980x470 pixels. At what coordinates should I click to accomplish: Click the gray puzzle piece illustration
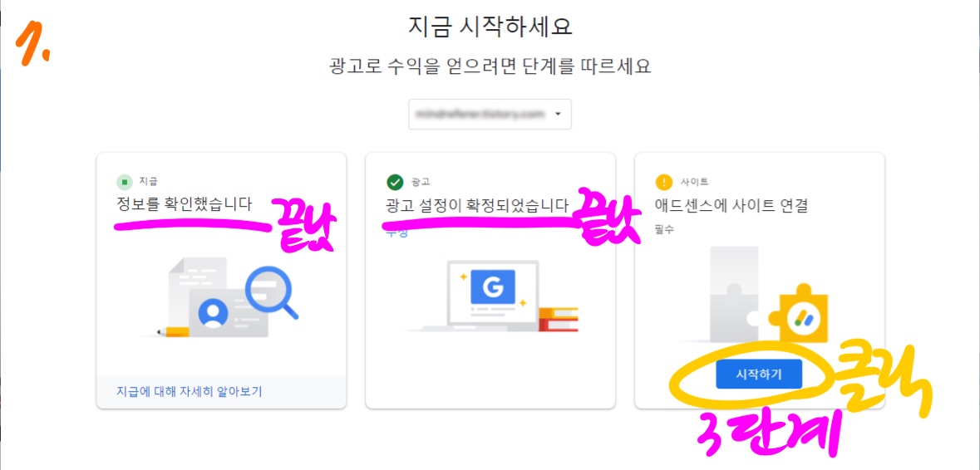tap(735, 293)
